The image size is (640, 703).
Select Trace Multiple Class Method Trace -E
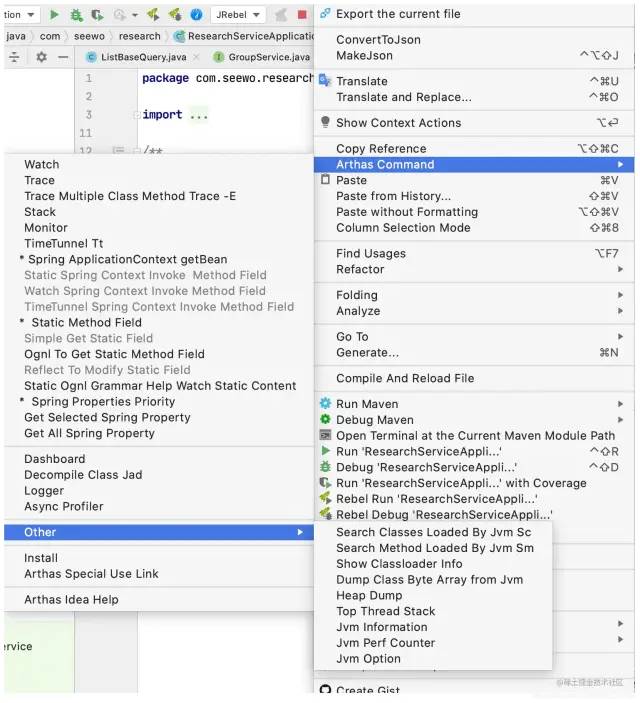[x=130, y=196]
